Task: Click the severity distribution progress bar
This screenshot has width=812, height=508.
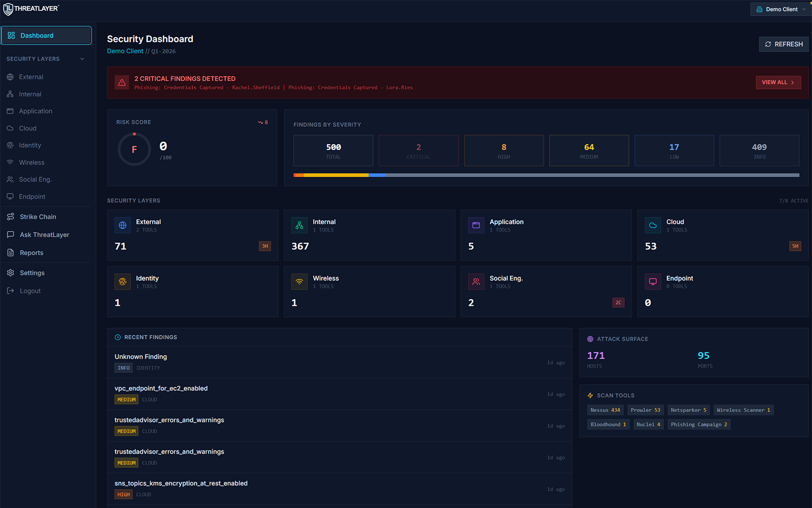Action: [x=546, y=175]
